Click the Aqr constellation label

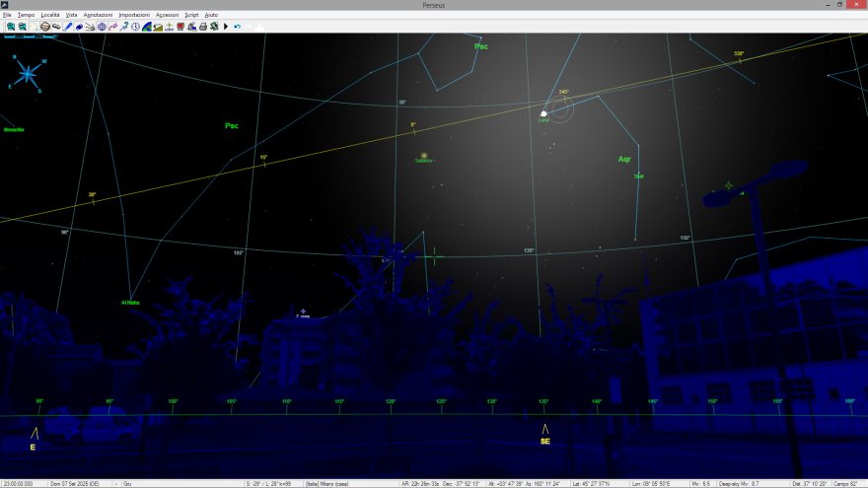(623, 159)
